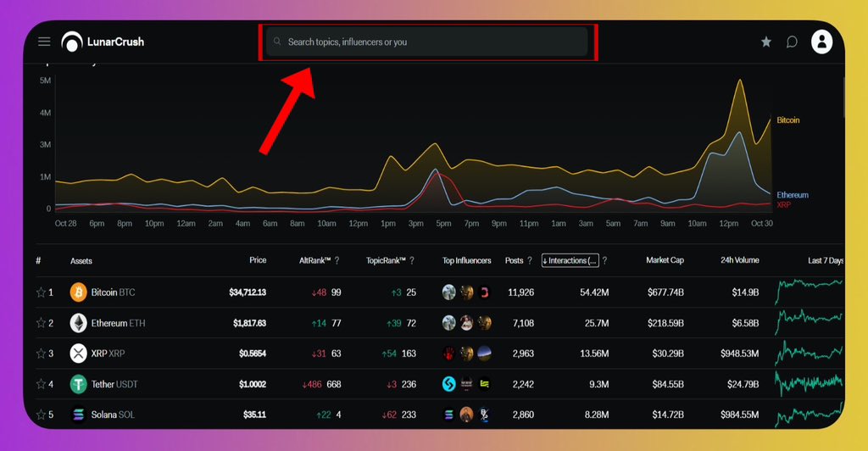
Task: Sort by the 24h Volume column
Action: coord(739,260)
